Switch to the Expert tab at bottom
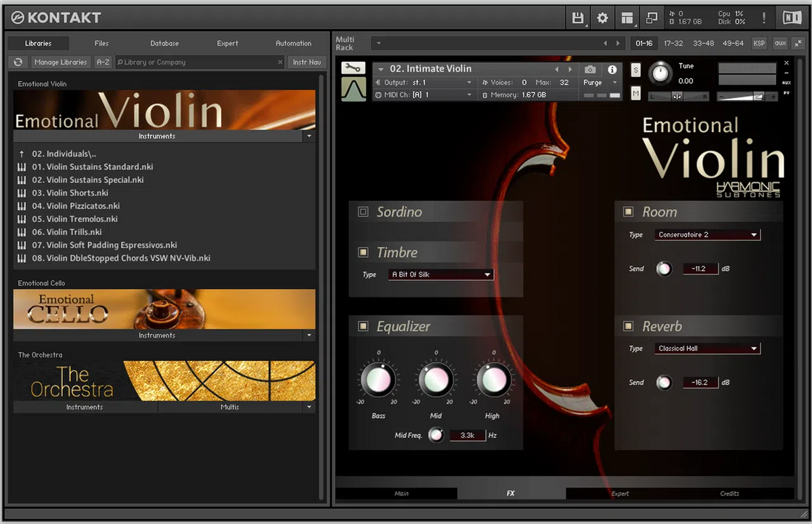 pos(620,494)
